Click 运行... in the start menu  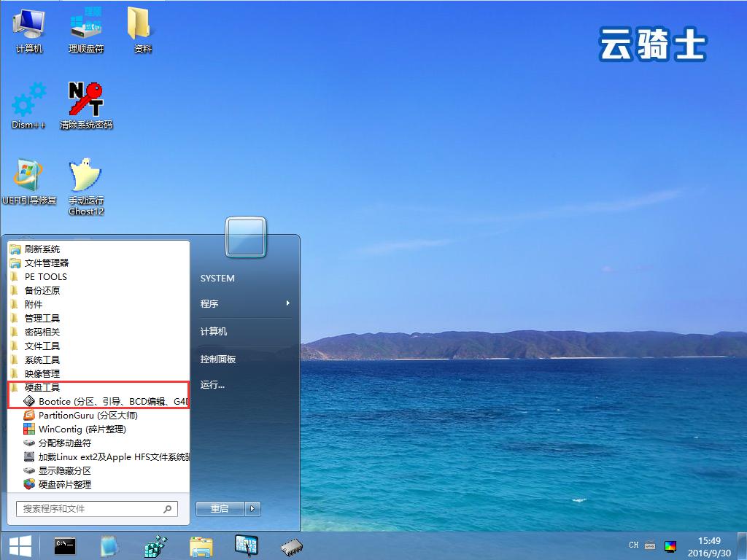[x=212, y=384]
